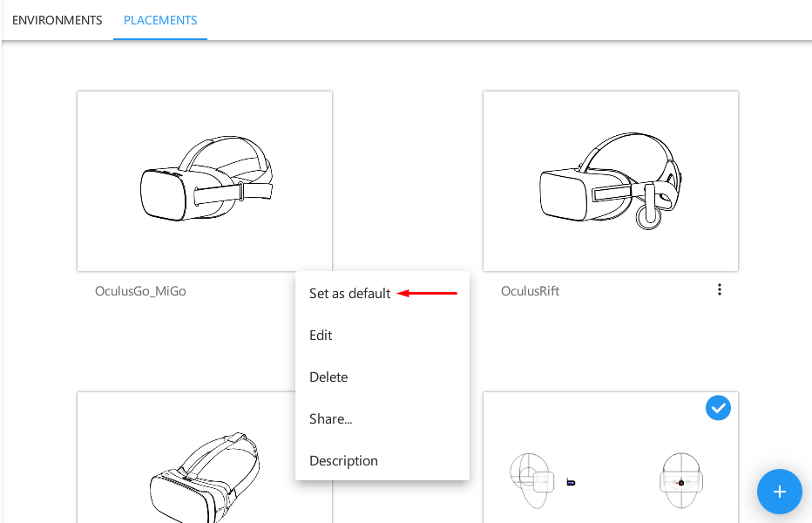
Task: Open the OculusRift headset thumbnail
Action: click(x=611, y=181)
